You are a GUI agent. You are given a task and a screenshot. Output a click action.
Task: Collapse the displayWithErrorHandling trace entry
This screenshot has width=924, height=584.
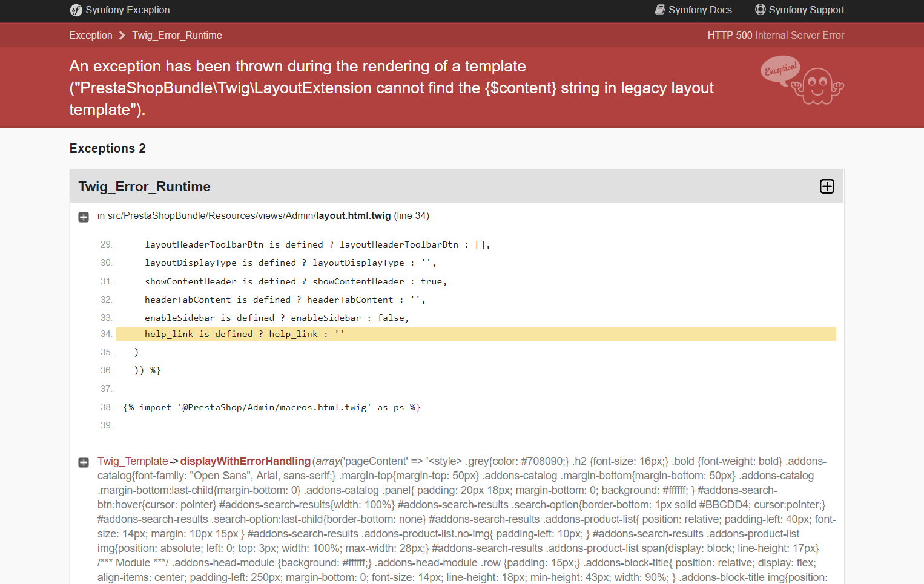(x=84, y=462)
